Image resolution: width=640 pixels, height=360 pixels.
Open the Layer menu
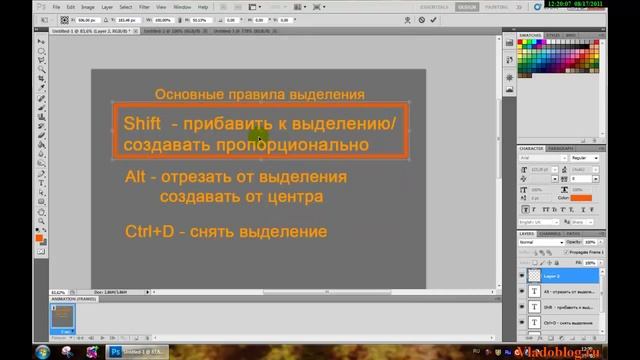107,7
